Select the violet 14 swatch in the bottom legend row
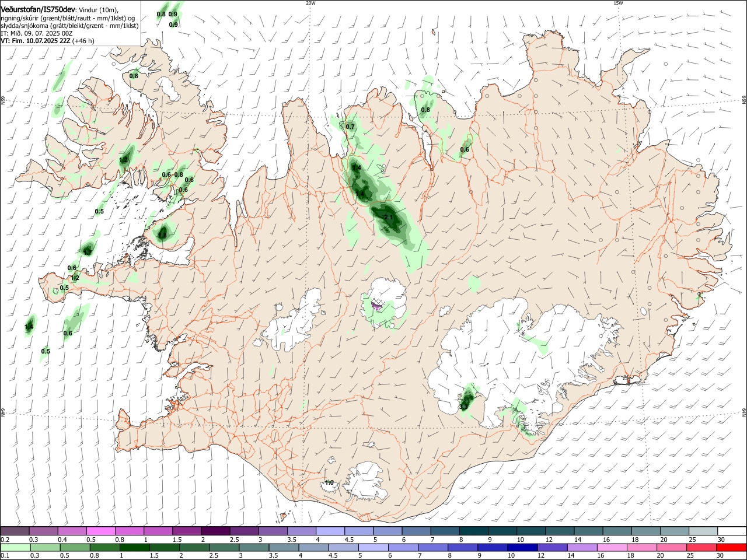Viewport: 747px width, 560px height. tap(581, 547)
